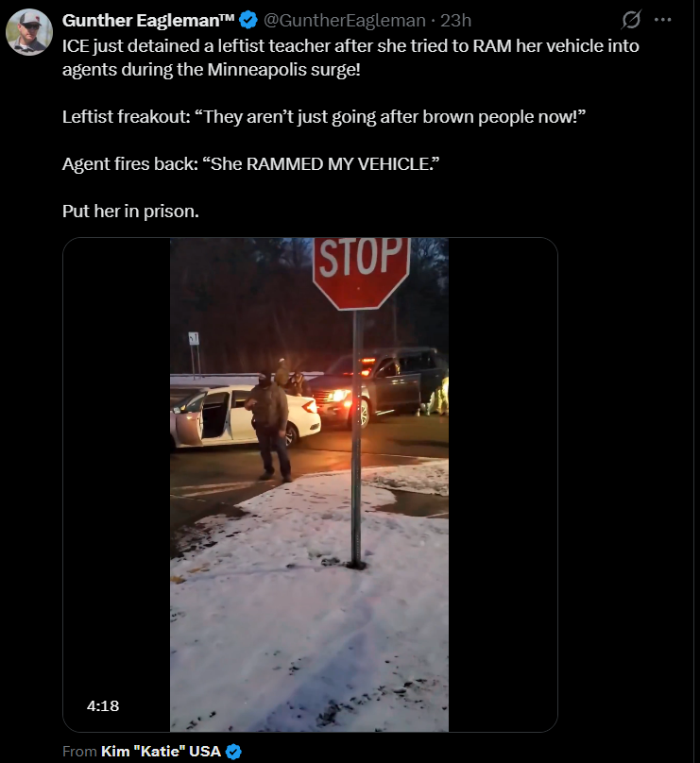This screenshot has height=763, width=700.
Task: Click verified badge beside Kim "Katie" USA
Action: [x=233, y=752]
